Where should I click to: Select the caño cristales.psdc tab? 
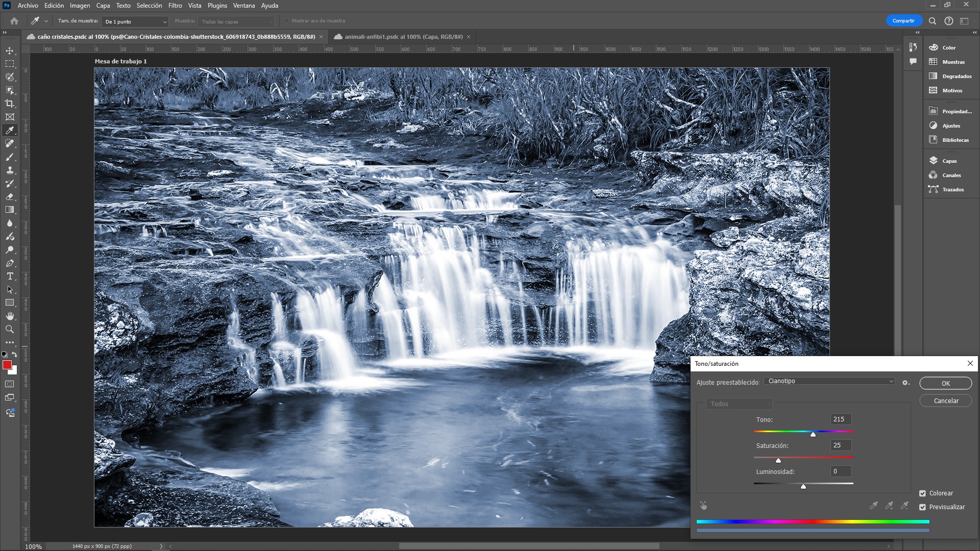tap(176, 37)
